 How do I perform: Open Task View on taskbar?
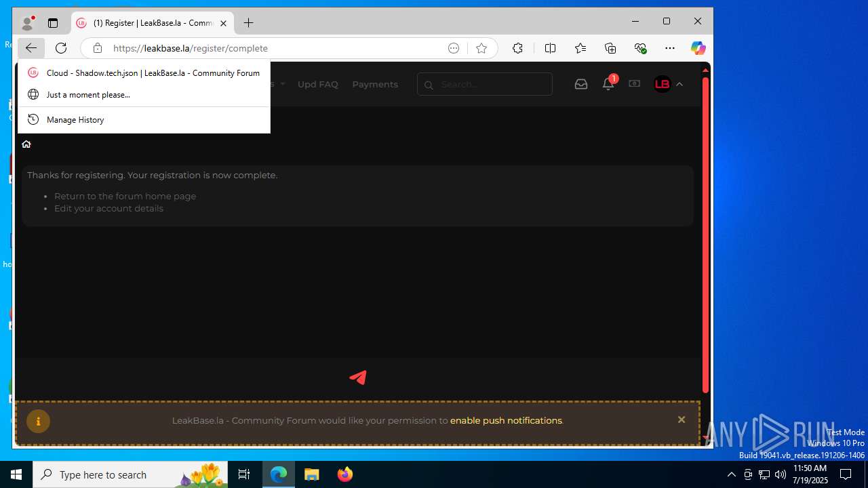click(x=244, y=474)
